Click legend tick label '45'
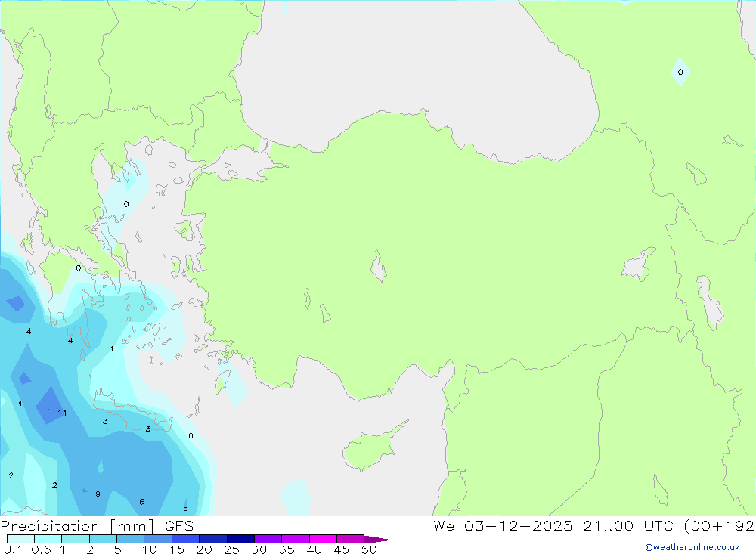 342,549
